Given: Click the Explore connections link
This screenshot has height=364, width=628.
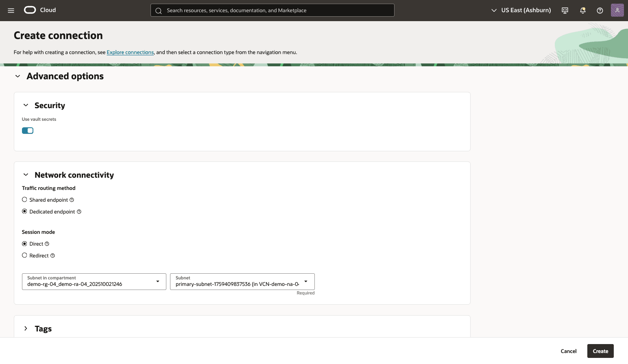Looking at the screenshot, I should 130,52.
